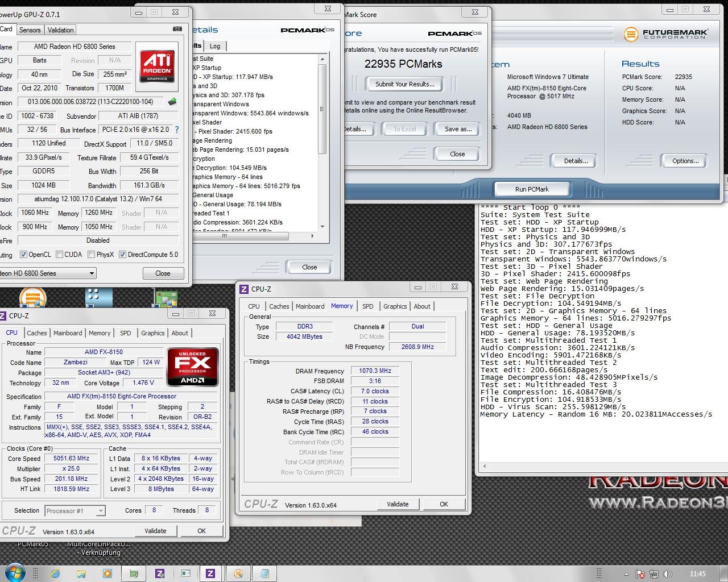Click the ATI Radeon logo in GPU-Z

157,66
